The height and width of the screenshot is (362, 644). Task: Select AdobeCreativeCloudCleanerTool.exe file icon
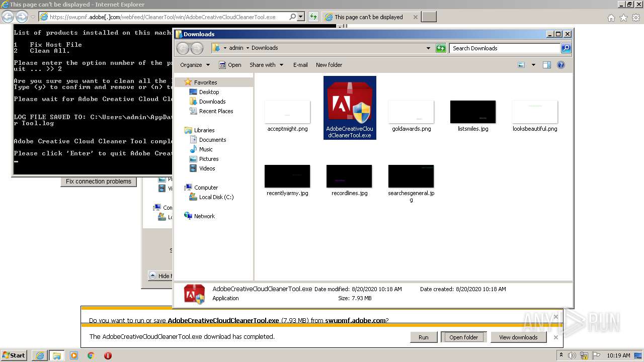pyautogui.click(x=350, y=108)
